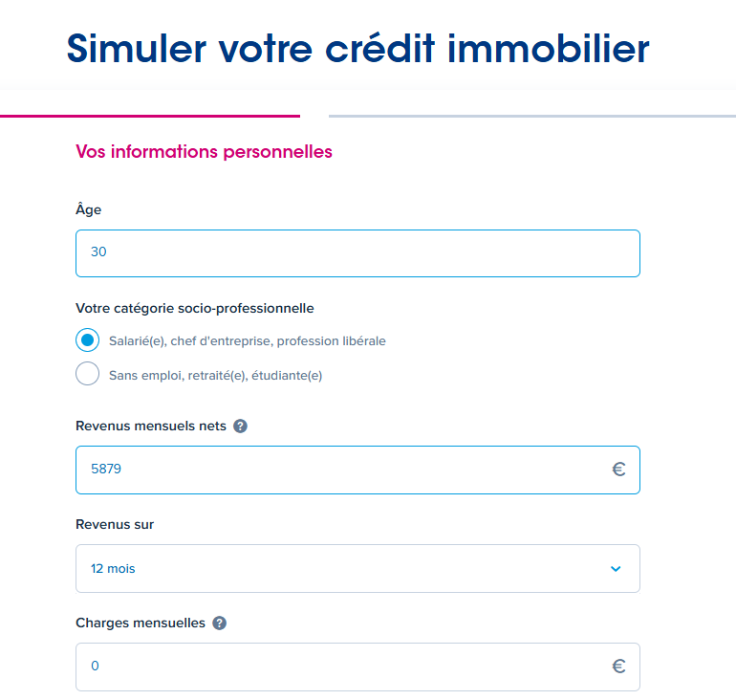Click 'Votre catégorie socio-professionnelle' label

pos(195,309)
